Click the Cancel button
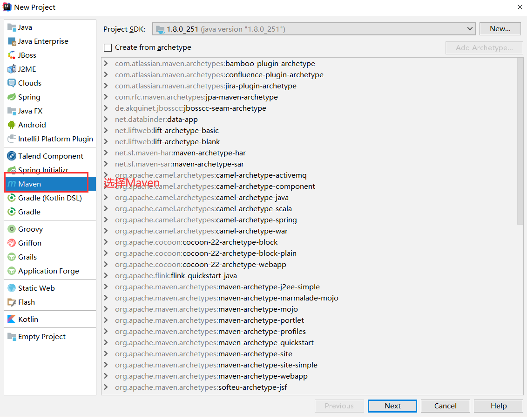527x420 pixels. click(x=446, y=406)
